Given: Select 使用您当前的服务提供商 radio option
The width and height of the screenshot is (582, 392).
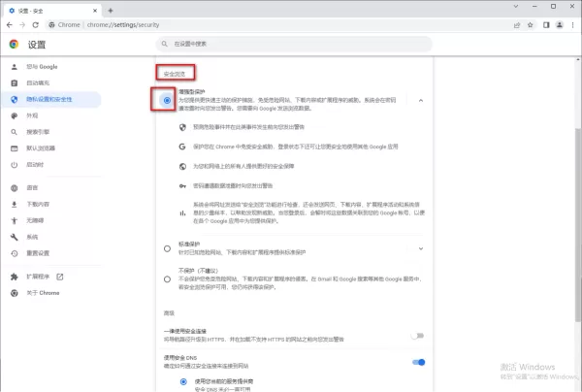Looking at the screenshot, I should [x=183, y=381].
